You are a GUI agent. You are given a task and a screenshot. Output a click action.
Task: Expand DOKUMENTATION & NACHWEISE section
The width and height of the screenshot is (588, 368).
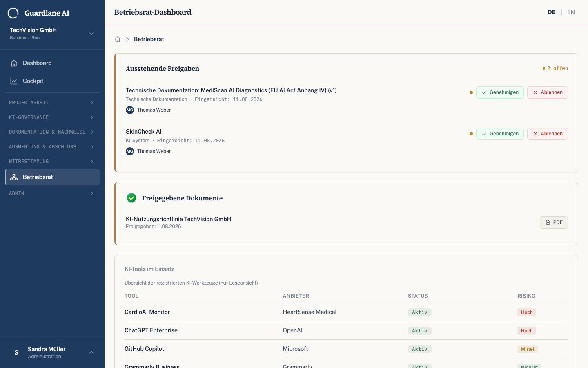pyautogui.click(x=52, y=132)
